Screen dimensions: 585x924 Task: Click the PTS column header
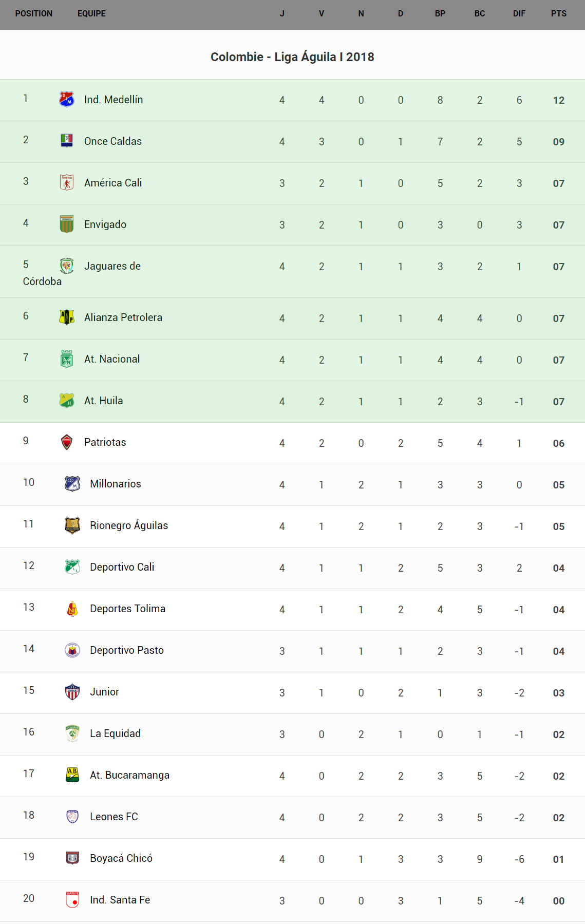[558, 14]
